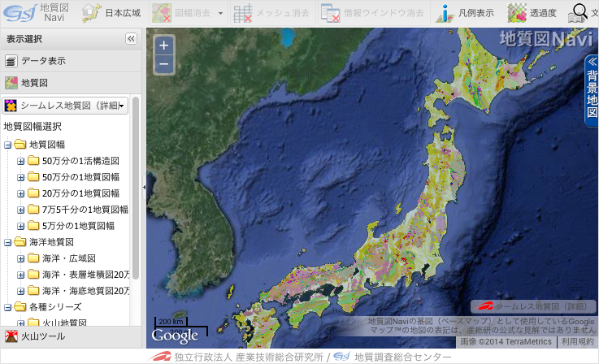Click the 地質図幅選択 heading text
Screen dimensions: 599x364
pos(33,127)
